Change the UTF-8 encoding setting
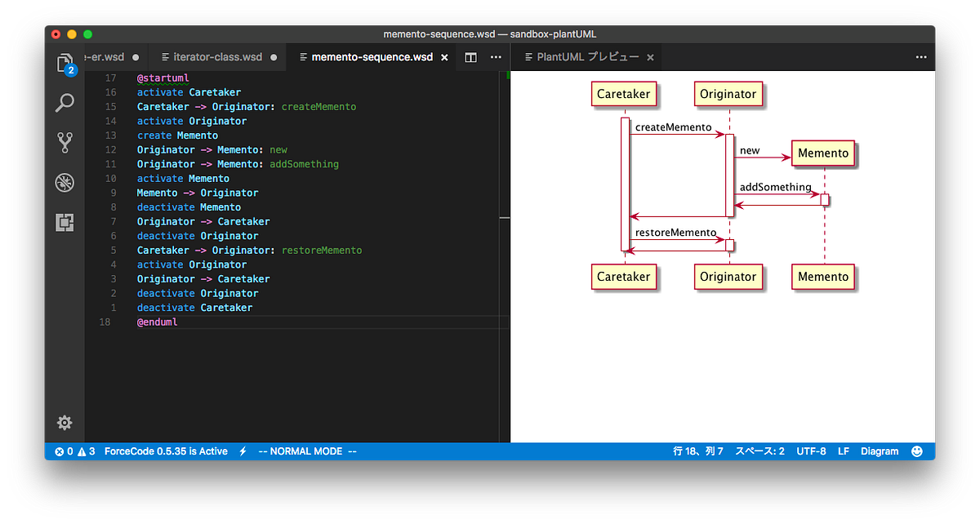980x524 pixels. point(811,451)
